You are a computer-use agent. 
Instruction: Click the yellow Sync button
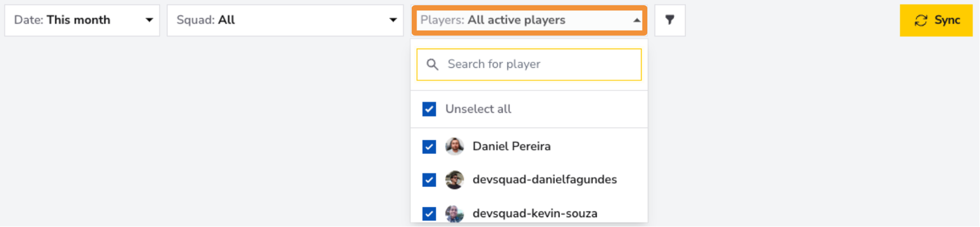[x=936, y=21]
